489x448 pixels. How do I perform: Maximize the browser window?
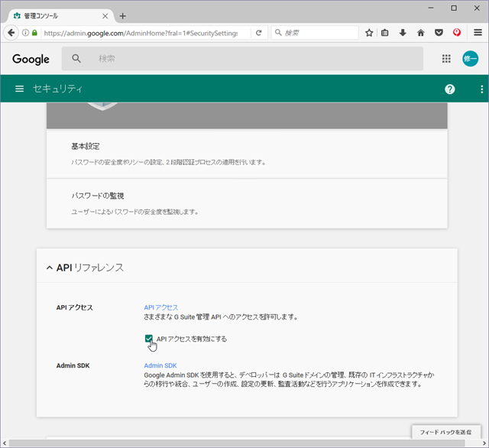pos(454,8)
